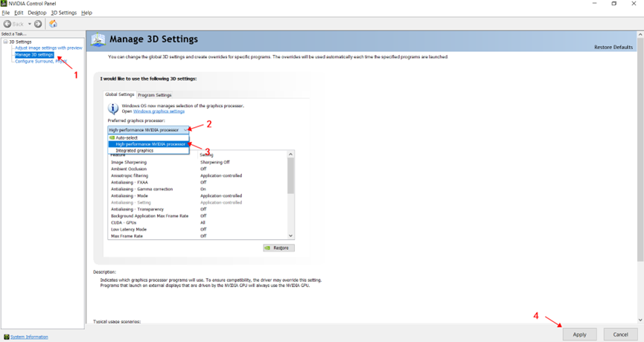644x342 pixels.
Task: Click the main page scroll down arrow
Action: (x=640, y=320)
